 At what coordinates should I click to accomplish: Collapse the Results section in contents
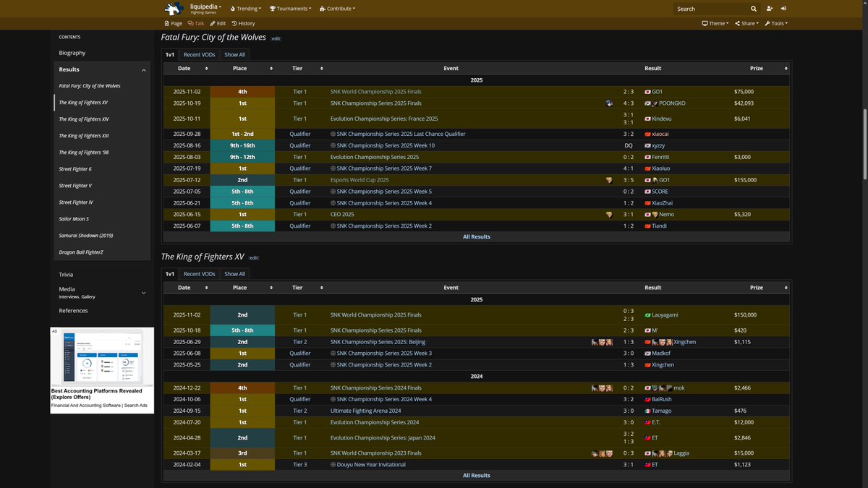(143, 70)
